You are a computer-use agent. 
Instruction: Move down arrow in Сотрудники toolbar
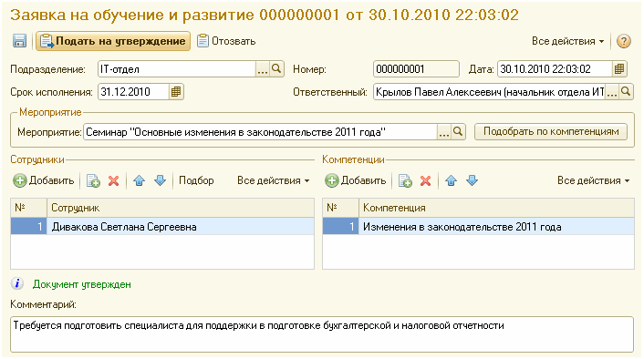(x=160, y=180)
